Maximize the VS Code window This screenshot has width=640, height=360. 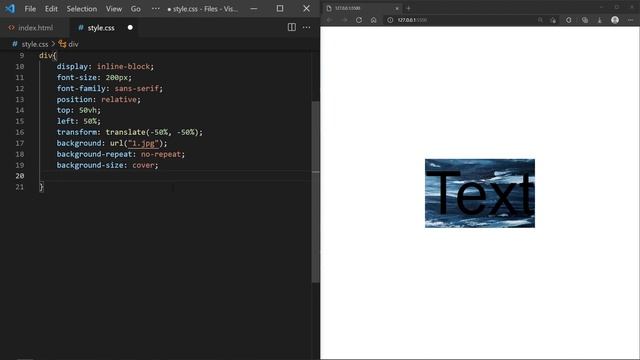click(x=280, y=9)
